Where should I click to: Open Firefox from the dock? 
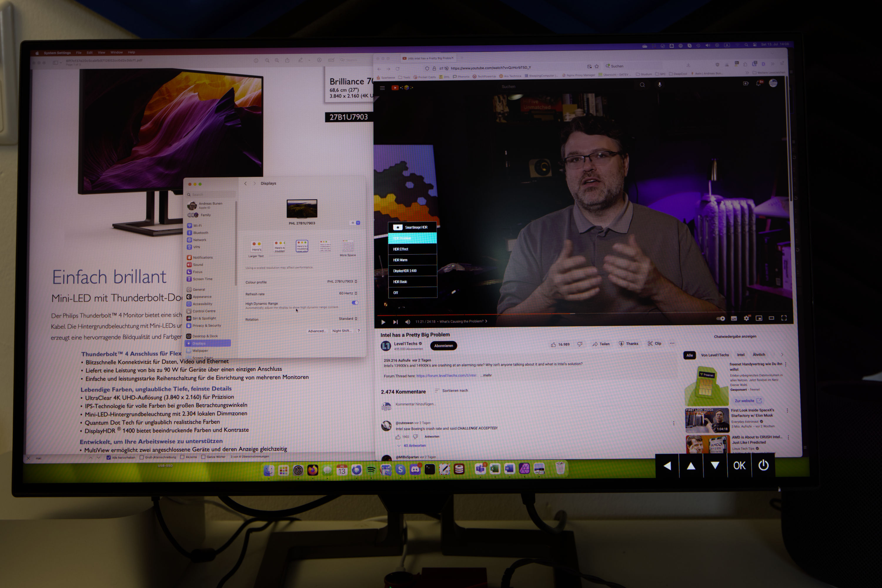click(312, 470)
